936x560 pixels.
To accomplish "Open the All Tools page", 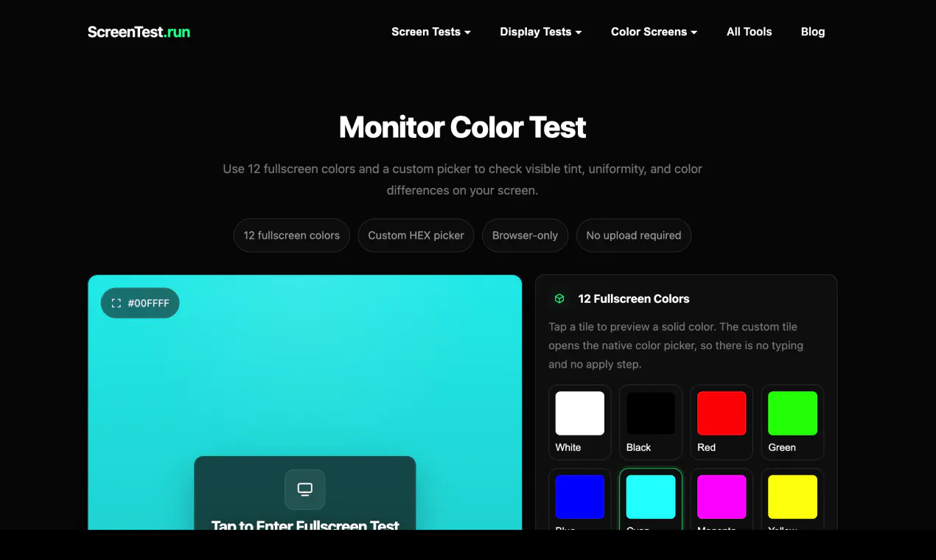I will pos(749,32).
